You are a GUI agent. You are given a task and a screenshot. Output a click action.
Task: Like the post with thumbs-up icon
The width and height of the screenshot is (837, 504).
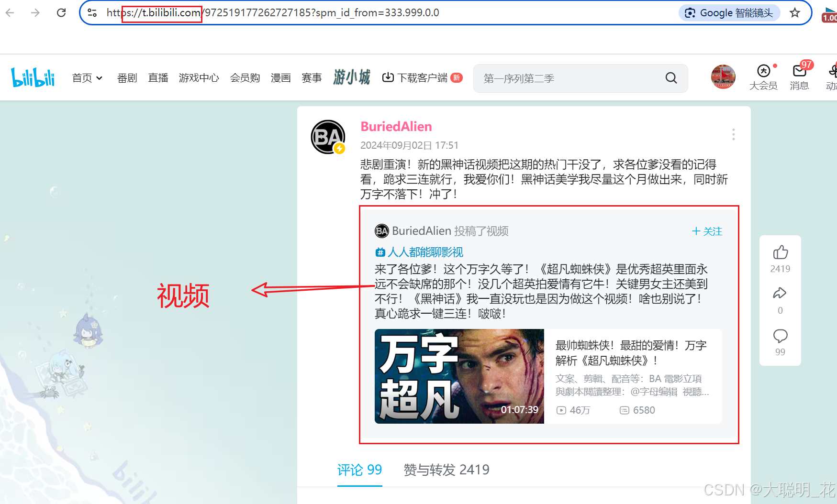coord(781,252)
